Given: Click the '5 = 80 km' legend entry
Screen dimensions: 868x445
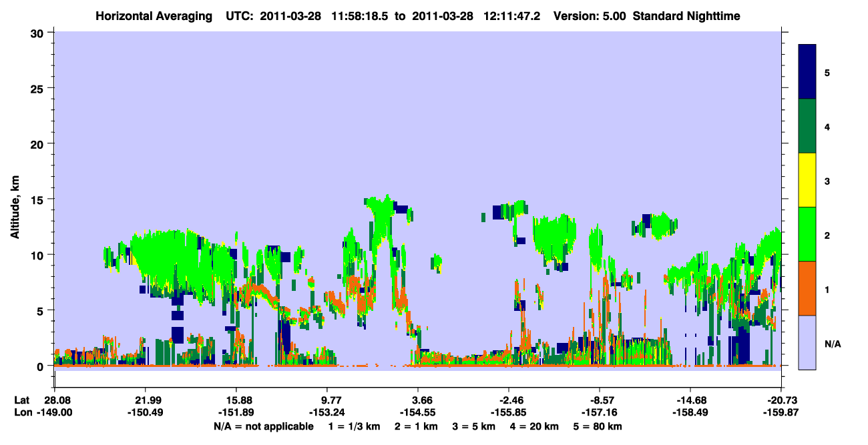Looking at the screenshot, I should pos(598,426).
